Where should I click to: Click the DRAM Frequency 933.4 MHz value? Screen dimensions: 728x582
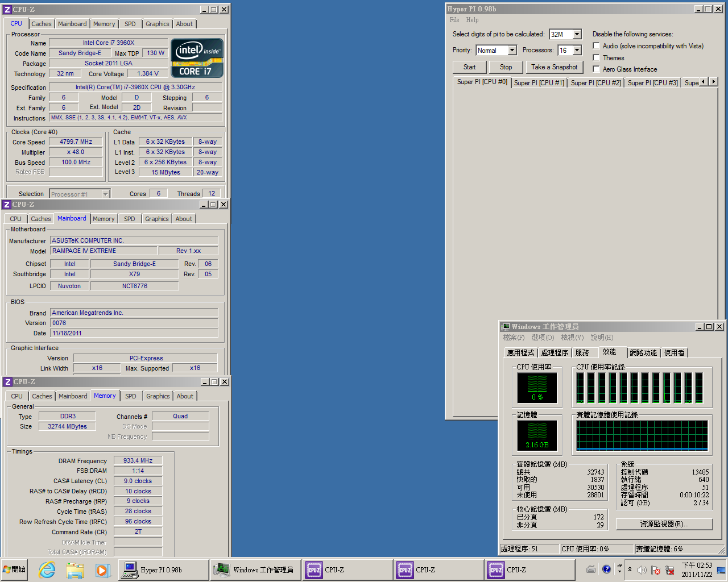(x=138, y=461)
